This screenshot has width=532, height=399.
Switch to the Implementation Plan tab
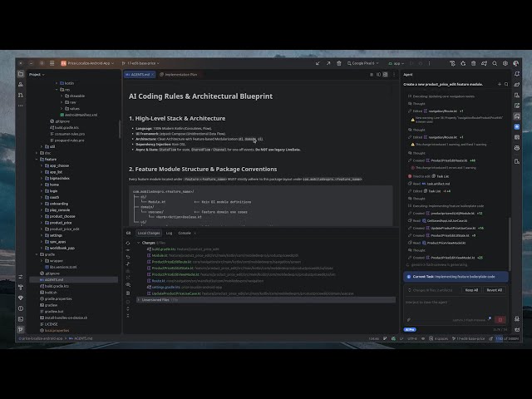point(179,74)
